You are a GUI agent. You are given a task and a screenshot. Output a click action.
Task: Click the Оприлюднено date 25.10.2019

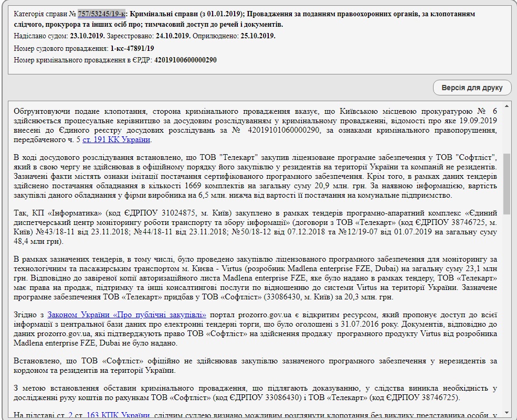[257, 36]
